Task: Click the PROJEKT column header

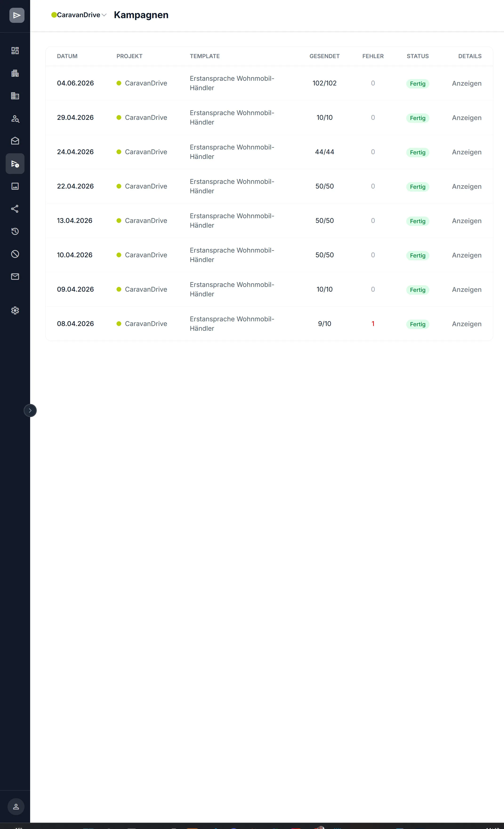Action: (x=129, y=56)
